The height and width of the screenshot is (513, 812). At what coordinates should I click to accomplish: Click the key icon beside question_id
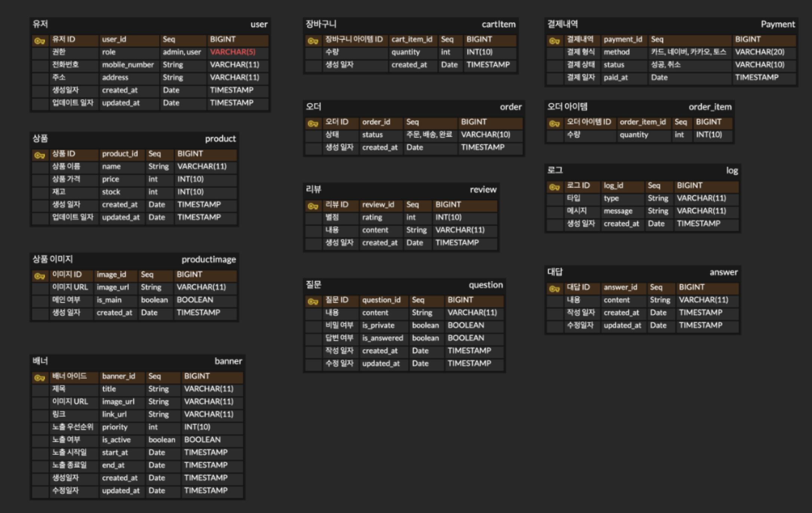coord(313,301)
